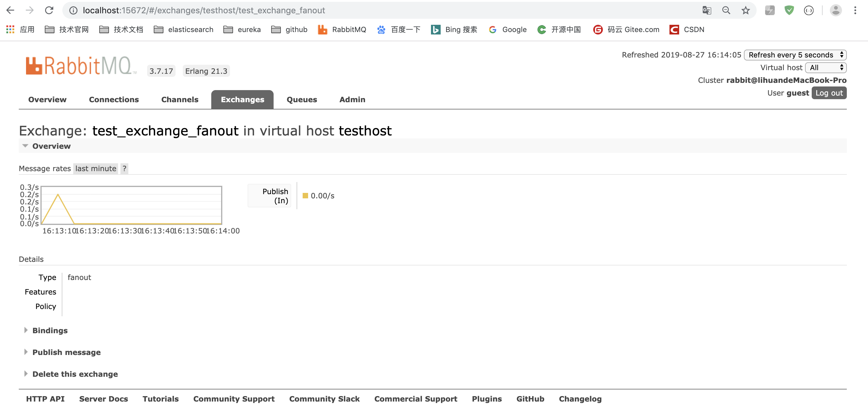Open the Community Support link

[234, 399]
